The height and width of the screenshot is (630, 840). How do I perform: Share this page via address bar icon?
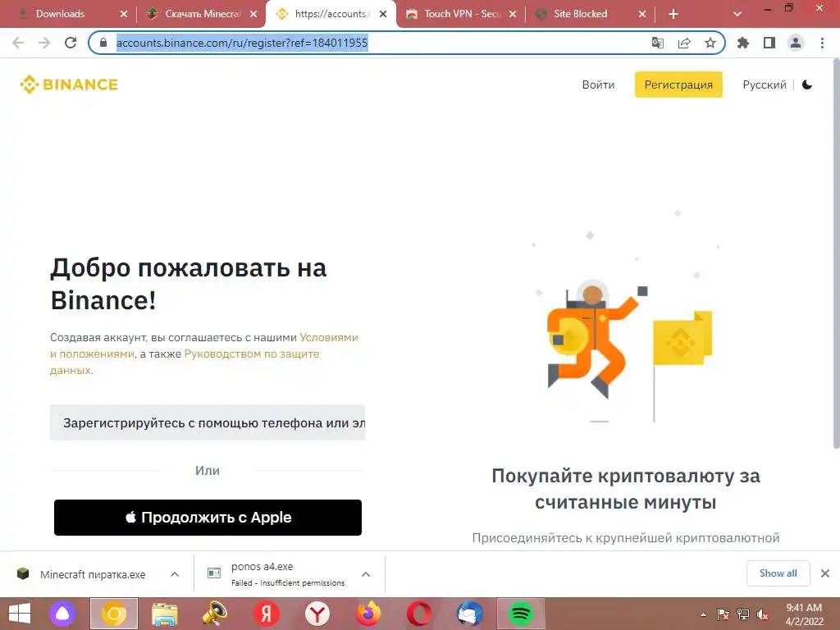684,43
